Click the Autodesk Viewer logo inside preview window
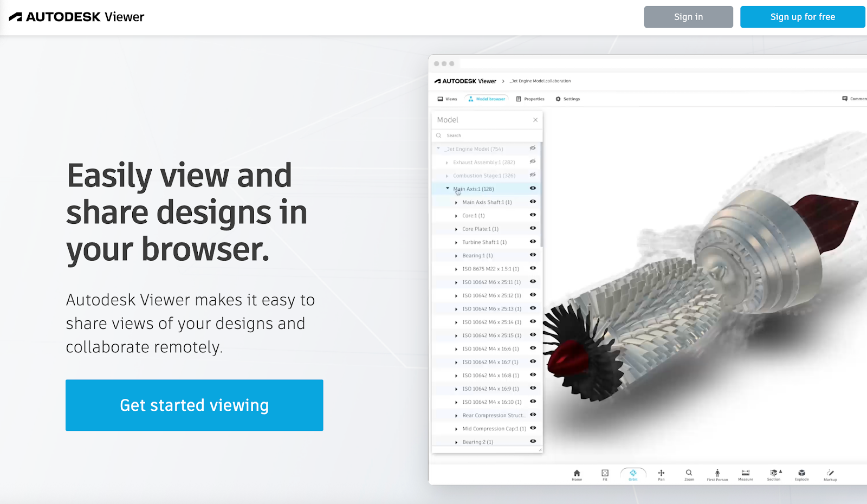The width and height of the screenshot is (867, 504). pos(465,81)
